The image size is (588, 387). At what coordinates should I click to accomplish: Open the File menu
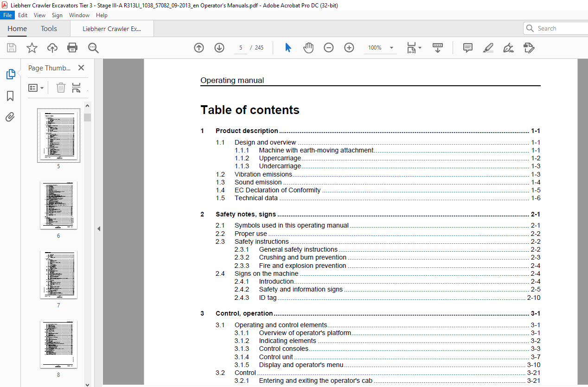8,15
